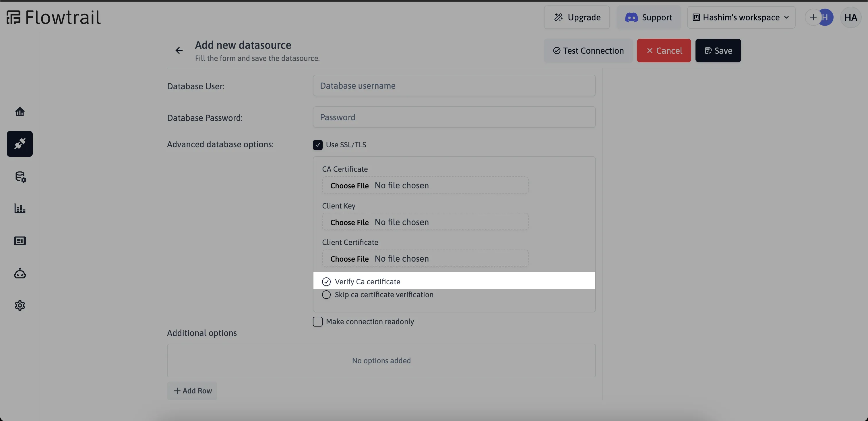Open the gear settings icon in sidebar
The height and width of the screenshot is (421, 868).
click(x=20, y=305)
